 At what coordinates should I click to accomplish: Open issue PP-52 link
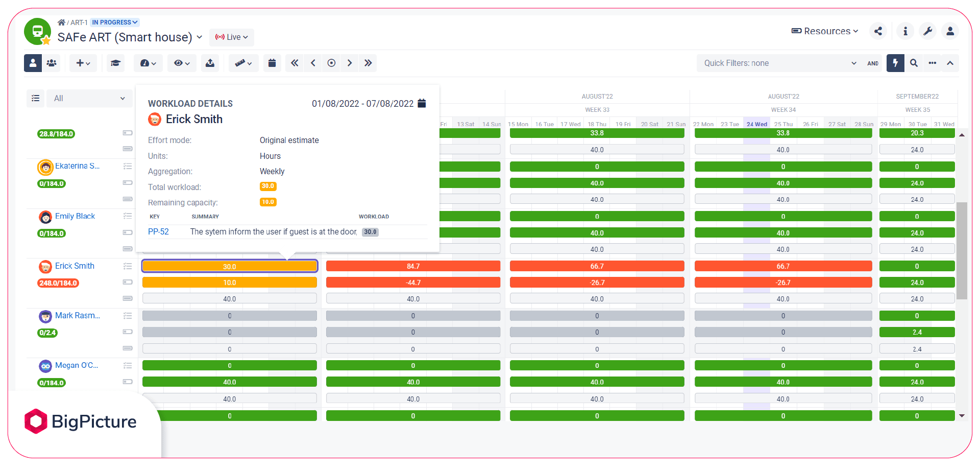[158, 232]
